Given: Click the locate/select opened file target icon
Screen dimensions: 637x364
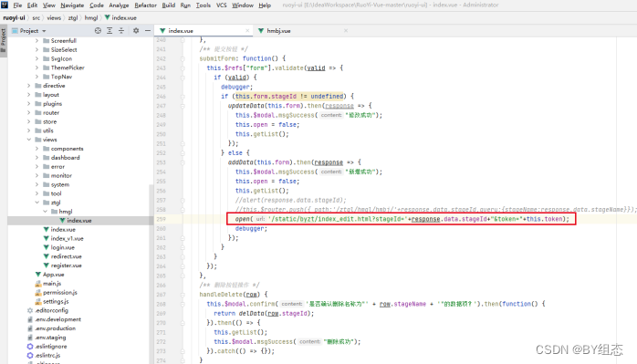Looking at the screenshot, I should click(x=98, y=30).
